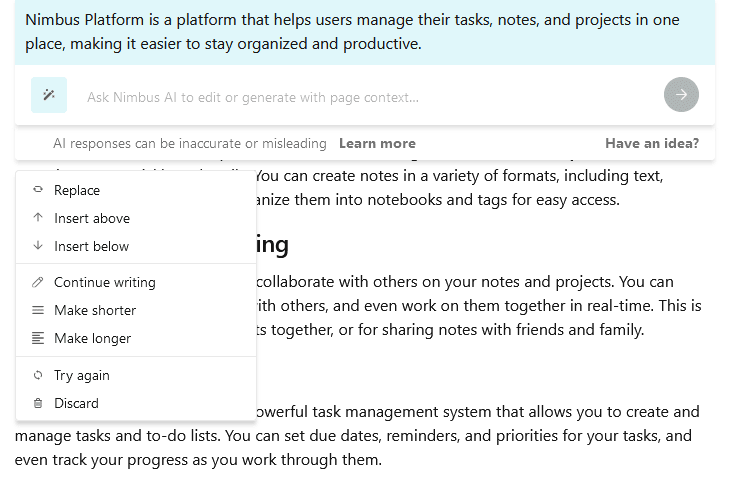Click the Replace circular arrows icon
The image size is (734, 478).
tap(38, 190)
